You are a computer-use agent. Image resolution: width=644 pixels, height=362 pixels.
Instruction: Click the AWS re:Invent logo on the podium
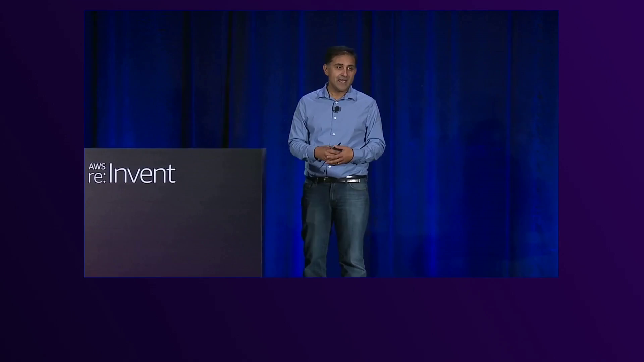(132, 174)
